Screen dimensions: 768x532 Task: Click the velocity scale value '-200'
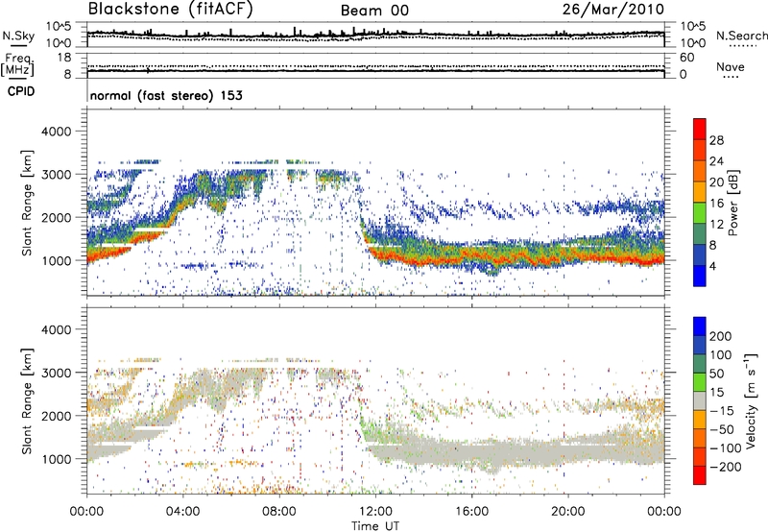coord(726,467)
